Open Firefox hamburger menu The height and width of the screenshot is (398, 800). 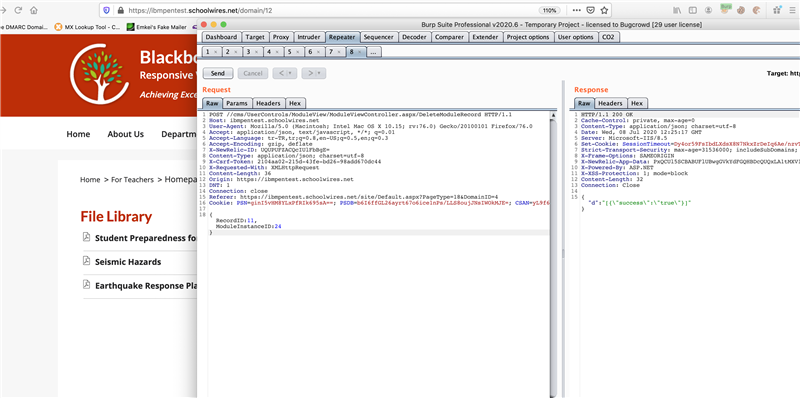792,10
